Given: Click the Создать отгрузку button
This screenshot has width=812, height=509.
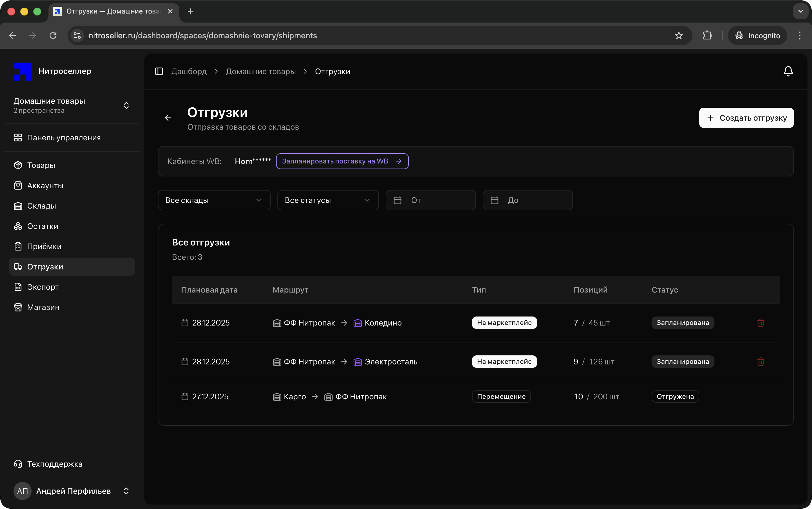Looking at the screenshot, I should tap(746, 118).
